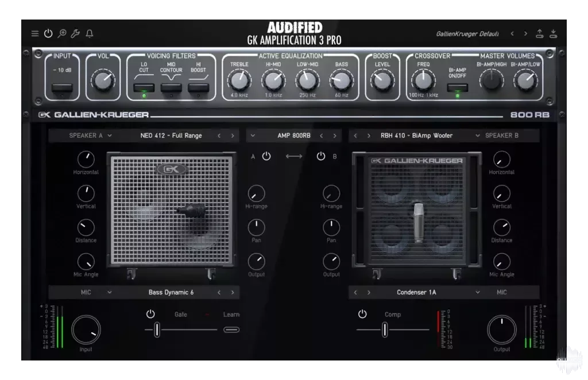Click the Comp slider handle

pyautogui.click(x=385, y=330)
